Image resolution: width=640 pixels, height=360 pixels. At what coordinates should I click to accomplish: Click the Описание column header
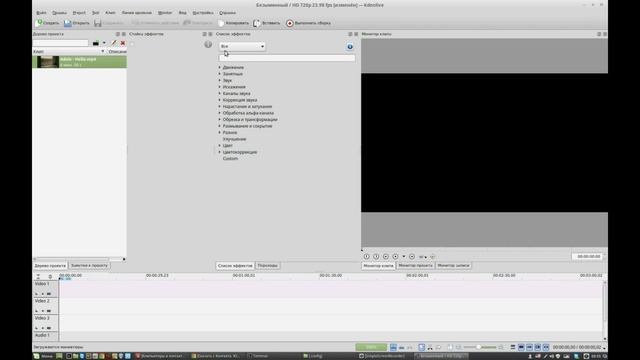click(x=117, y=52)
